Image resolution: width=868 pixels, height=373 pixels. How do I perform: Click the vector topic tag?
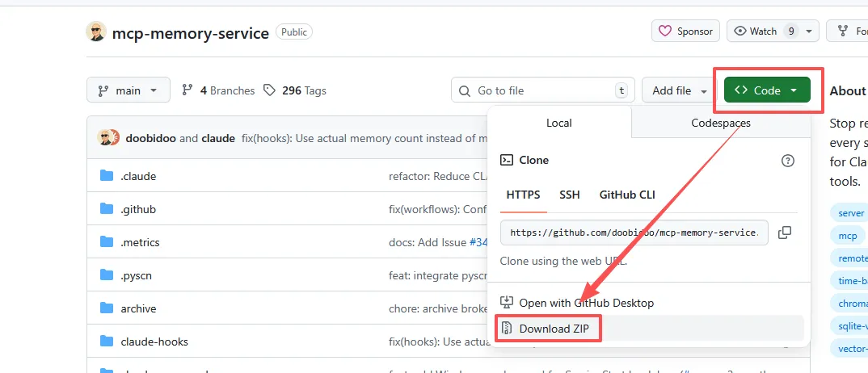tap(851, 349)
